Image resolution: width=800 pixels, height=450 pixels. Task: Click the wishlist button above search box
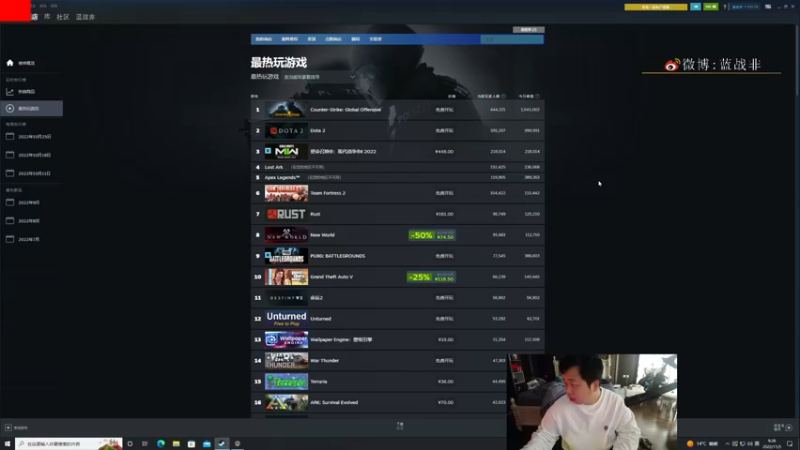529,30
